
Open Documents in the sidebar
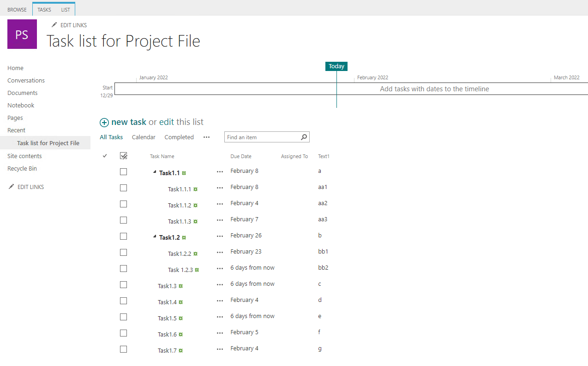tap(22, 93)
